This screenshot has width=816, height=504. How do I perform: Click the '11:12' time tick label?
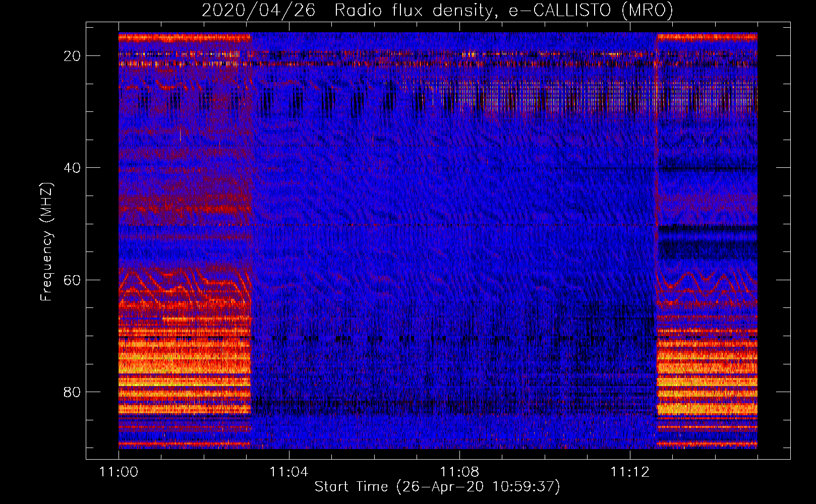630,472
